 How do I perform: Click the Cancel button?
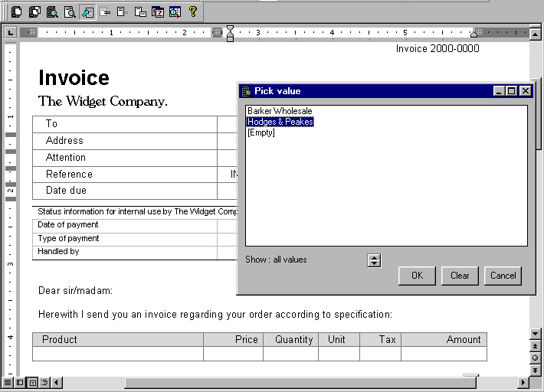(503, 276)
